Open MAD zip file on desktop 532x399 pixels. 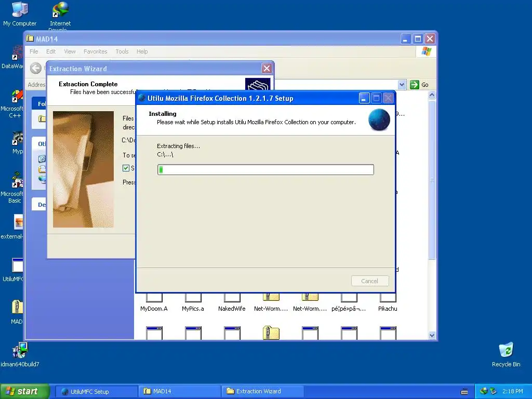[x=17, y=312]
